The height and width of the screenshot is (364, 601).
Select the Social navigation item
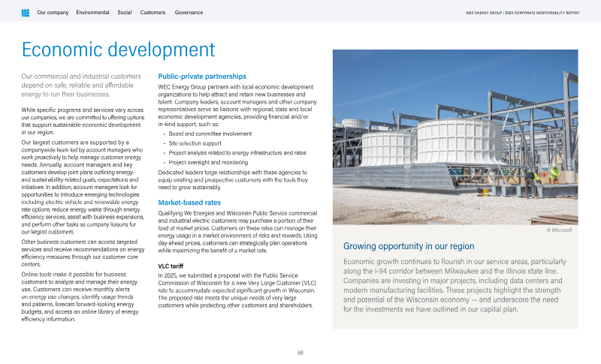click(125, 13)
